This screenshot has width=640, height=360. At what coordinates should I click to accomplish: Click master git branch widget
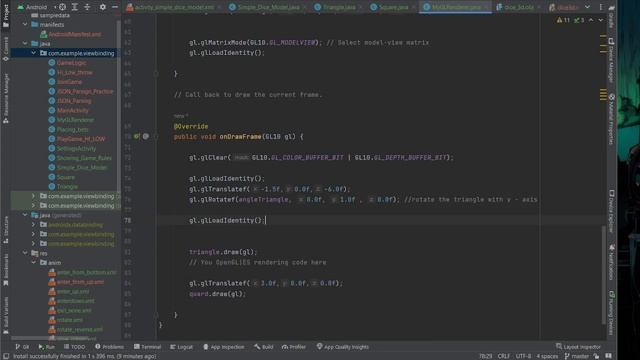(x=576, y=356)
